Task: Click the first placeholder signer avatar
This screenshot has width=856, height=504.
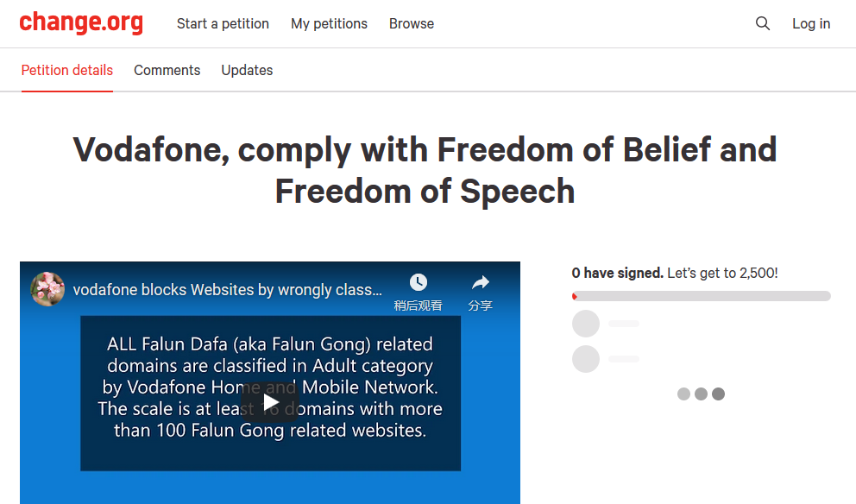Action: tap(586, 324)
